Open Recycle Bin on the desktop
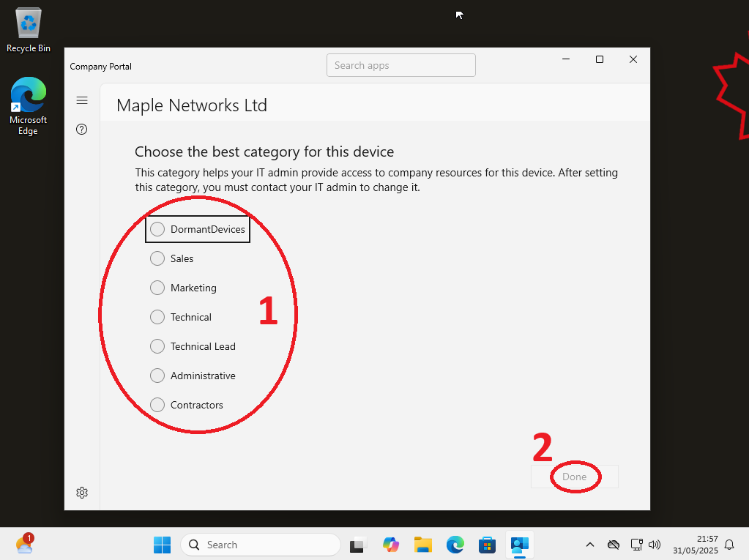 [x=29, y=31]
